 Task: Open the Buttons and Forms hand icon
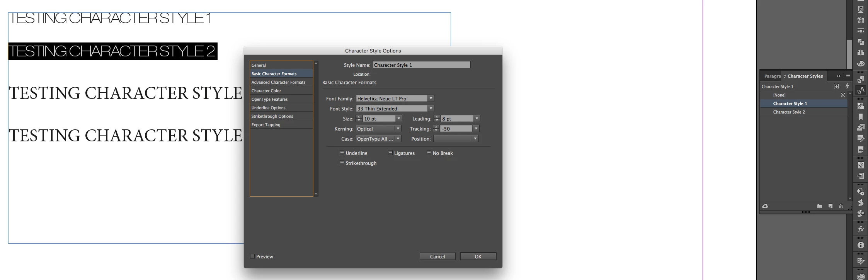pyautogui.click(x=861, y=106)
